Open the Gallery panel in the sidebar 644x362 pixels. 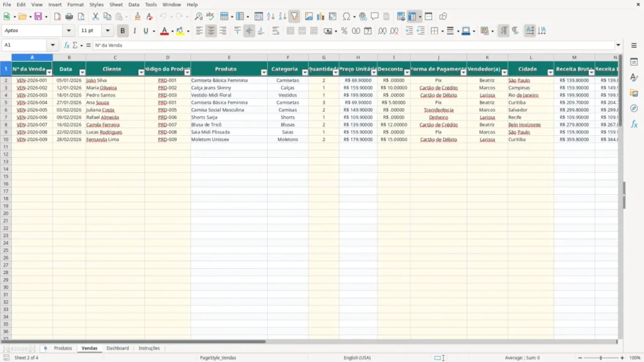634,93
